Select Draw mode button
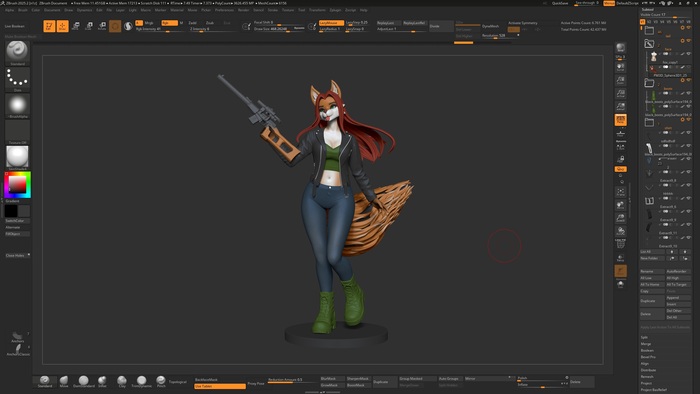700x394 pixels. [62, 26]
